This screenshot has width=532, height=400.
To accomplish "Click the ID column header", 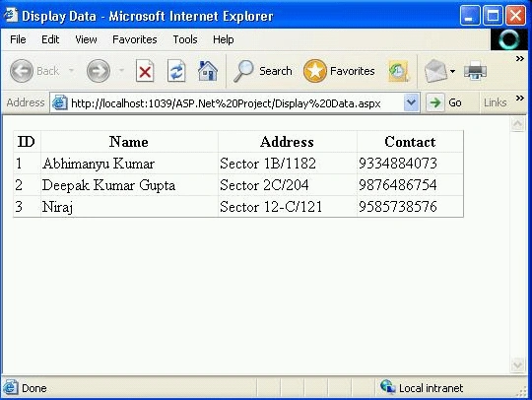I will [27, 142].
